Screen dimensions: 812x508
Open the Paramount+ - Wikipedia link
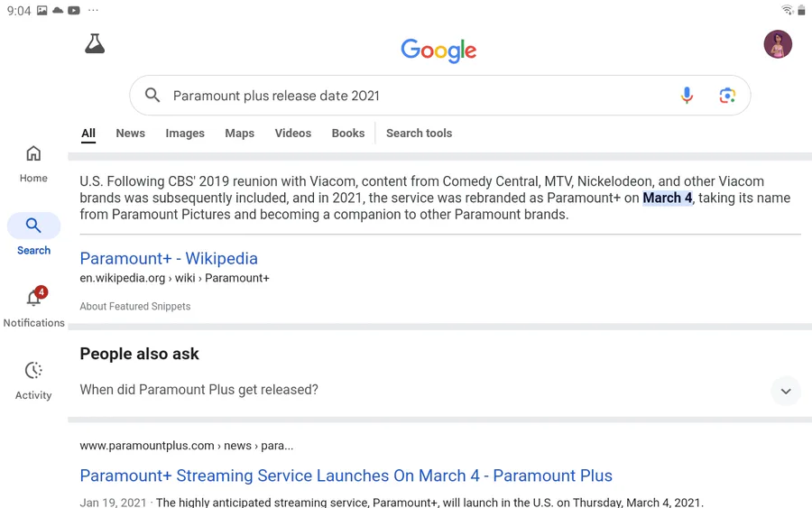[x=169, y=259]
